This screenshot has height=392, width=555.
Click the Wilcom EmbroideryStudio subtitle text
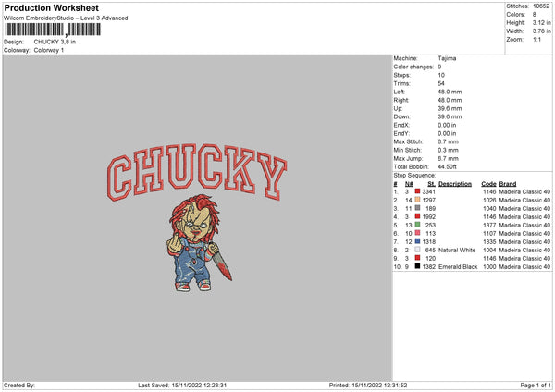(66, 18)
